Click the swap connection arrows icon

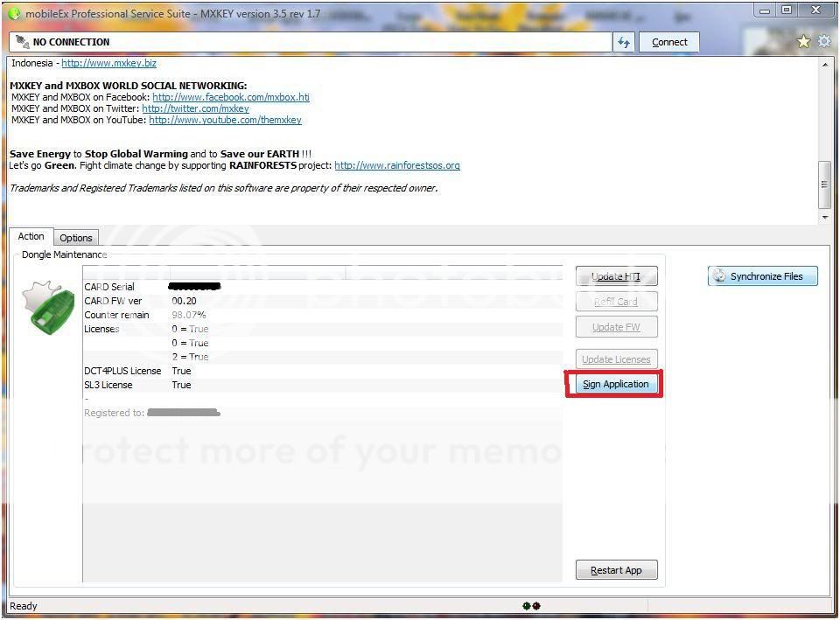(624, 42)
